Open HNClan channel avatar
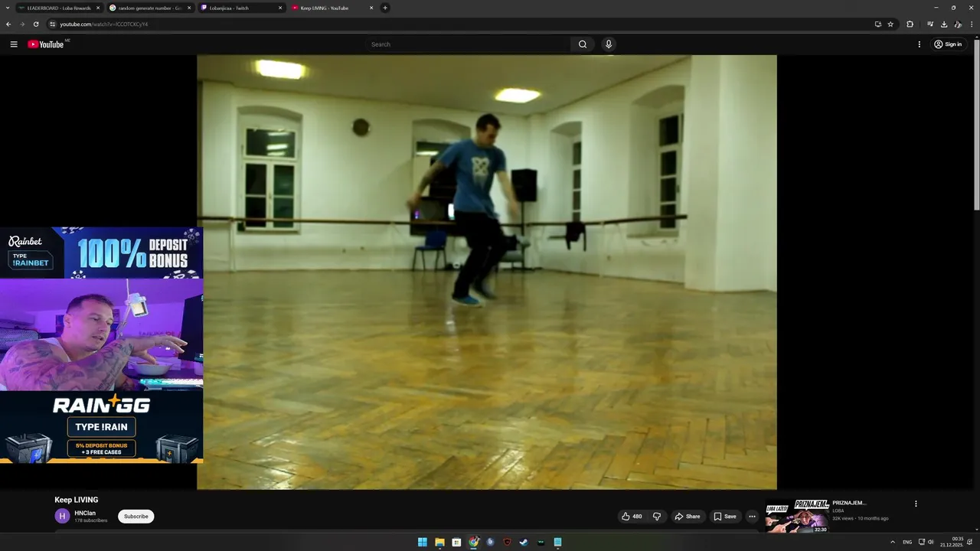The image size is (980, 551). click(62, 516)
